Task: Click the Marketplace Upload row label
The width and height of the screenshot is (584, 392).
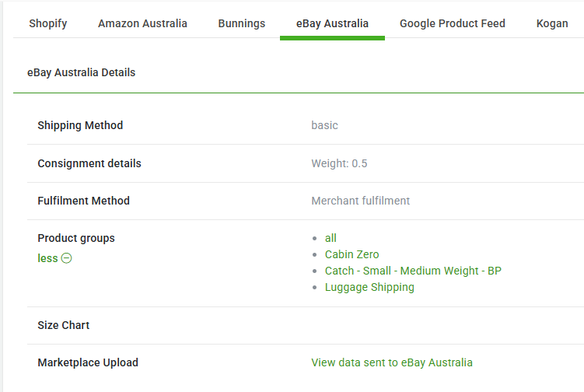Action: tap(88, 362)
